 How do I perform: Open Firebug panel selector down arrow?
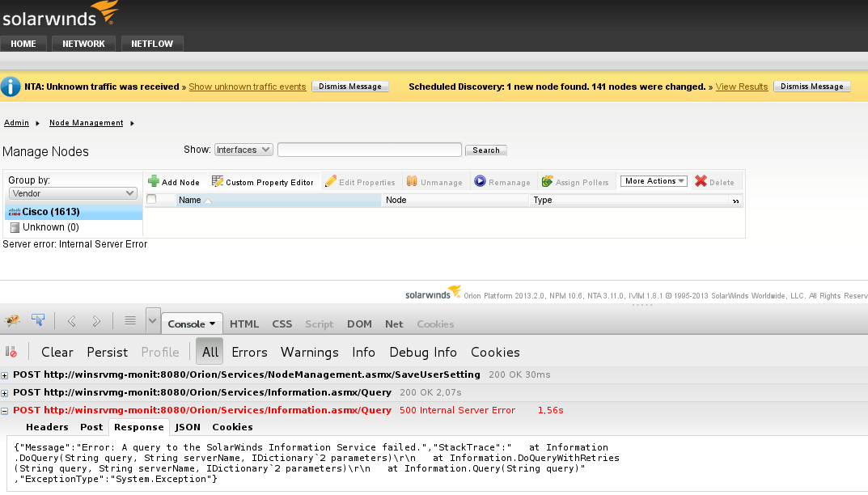click(x=153, y=321)
